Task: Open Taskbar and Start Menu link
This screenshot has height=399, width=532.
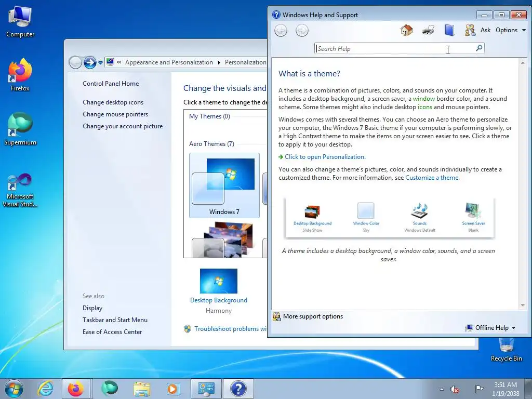Action: coord(115,320)
